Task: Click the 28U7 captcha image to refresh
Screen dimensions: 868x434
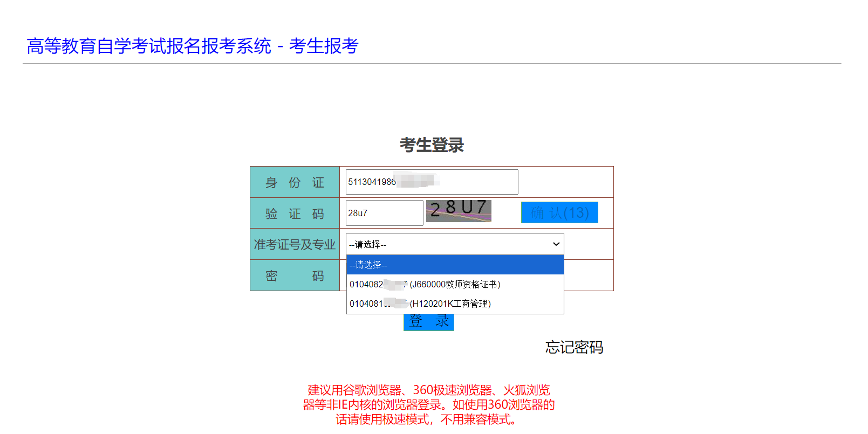Action: [x=459, y=211]
